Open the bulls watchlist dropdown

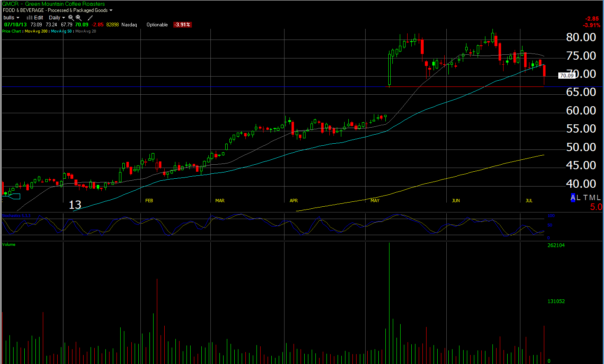point(12,18)
